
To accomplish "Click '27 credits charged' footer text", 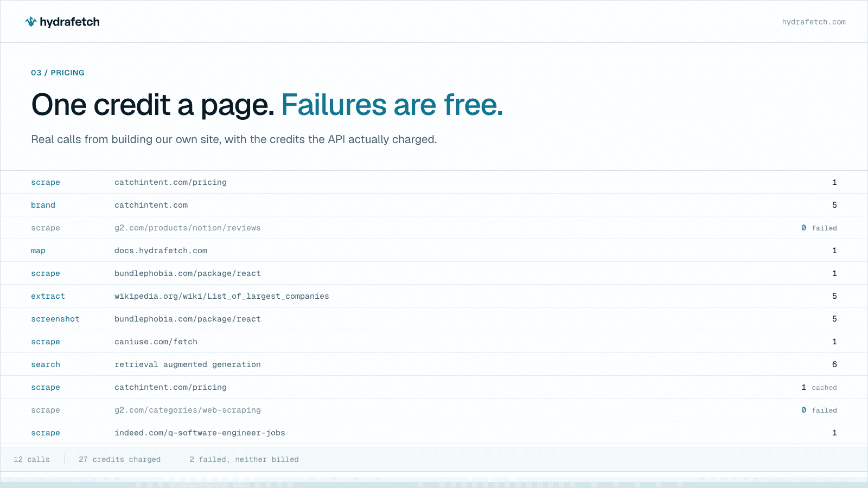I will coord(119,459).
